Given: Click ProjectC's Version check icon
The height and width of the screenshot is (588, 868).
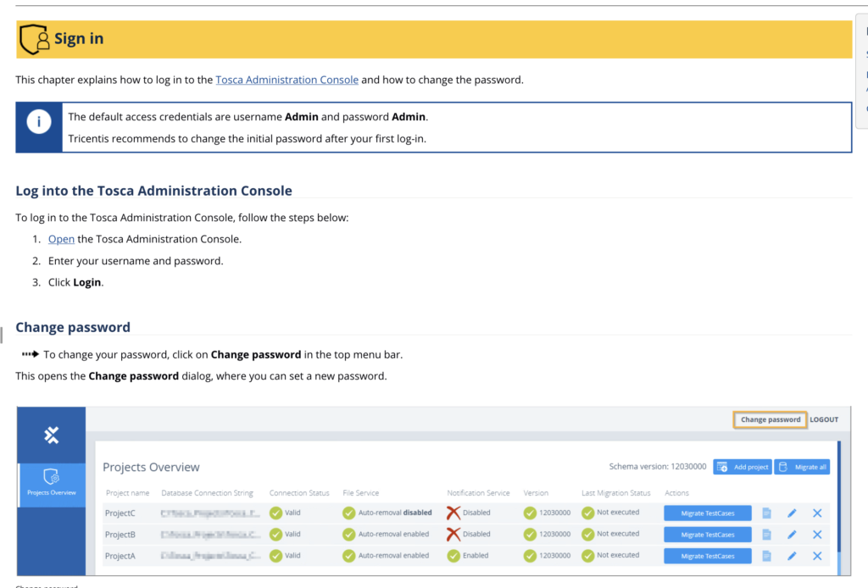Looking at the screenshot, I should coord(530,513).
